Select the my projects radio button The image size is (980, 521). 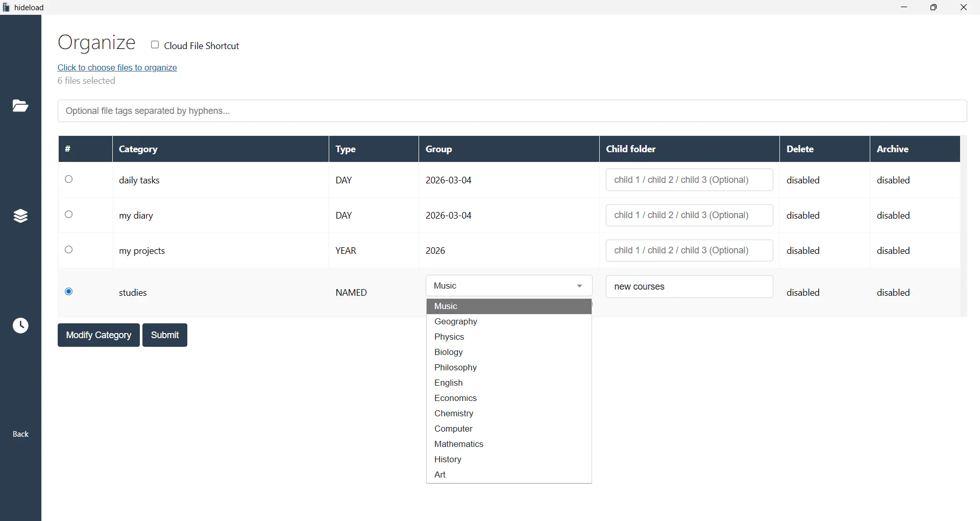[69, 250]
